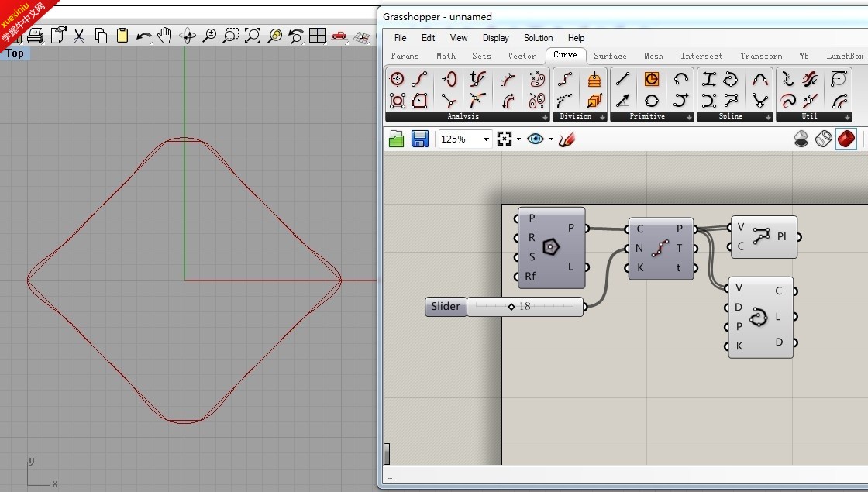Click the PolyLine component icon on canvas
Screen dimensions: 868x492
tap(761, 236)
